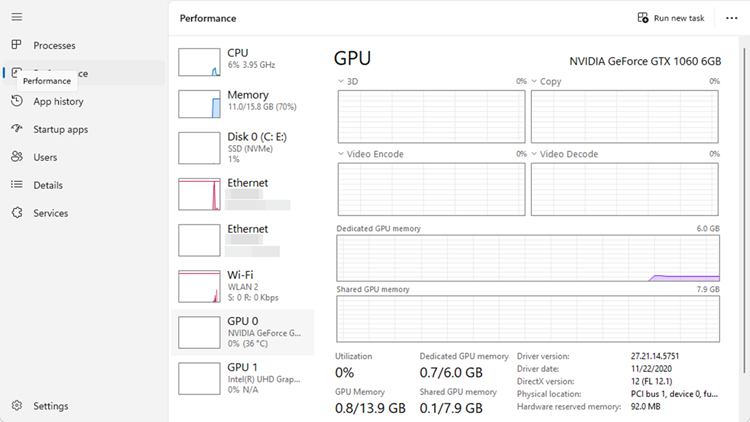Click the Details list icon
This screenshot has height=422, width=750.
pyautogui.click(x=17, y=185)
